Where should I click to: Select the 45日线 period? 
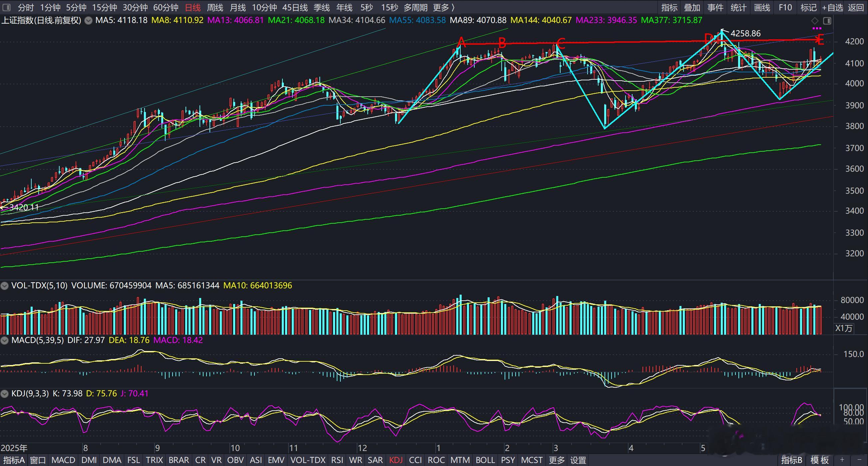click(295, 7)
